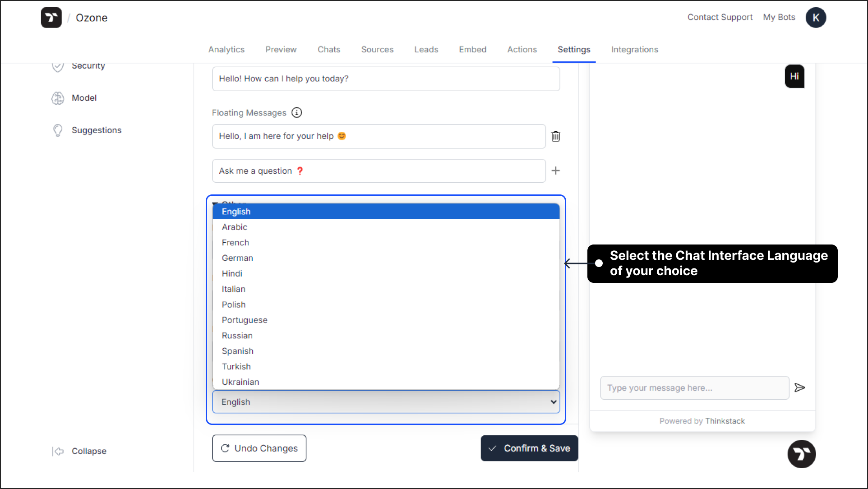Open the Sources tab
This screenshot has width=868, height=489.
pyautogui.click(x=377, y=49)
